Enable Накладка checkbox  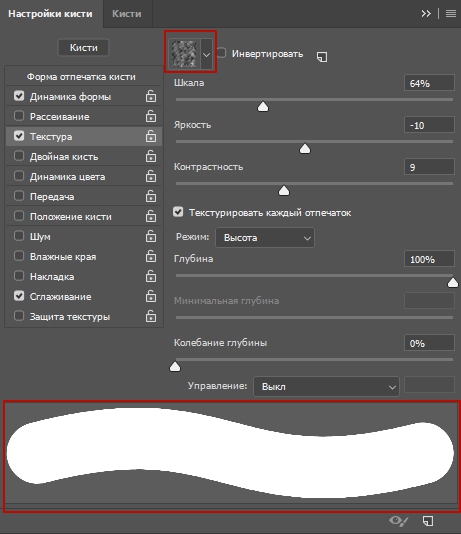click(19, 276)
